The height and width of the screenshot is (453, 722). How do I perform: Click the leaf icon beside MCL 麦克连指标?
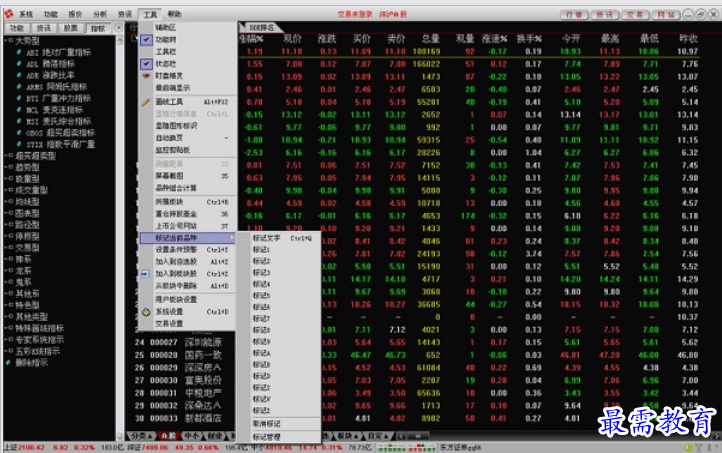click(x=19, y=110)
